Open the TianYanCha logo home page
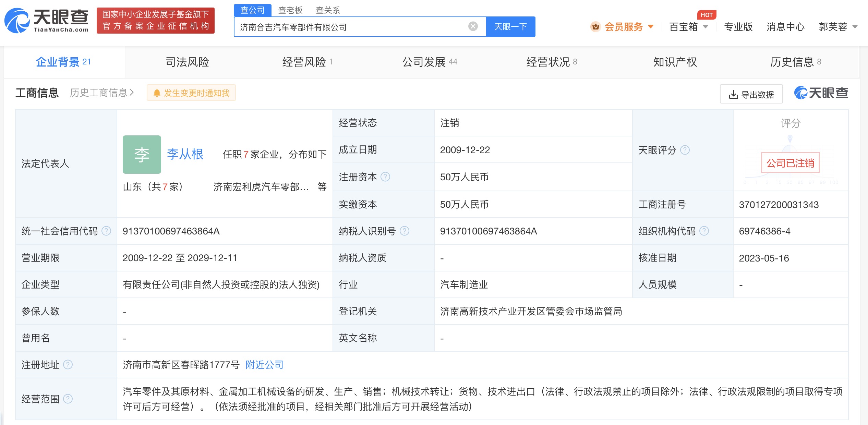This screenshot has height=425, width=868. 46,21
